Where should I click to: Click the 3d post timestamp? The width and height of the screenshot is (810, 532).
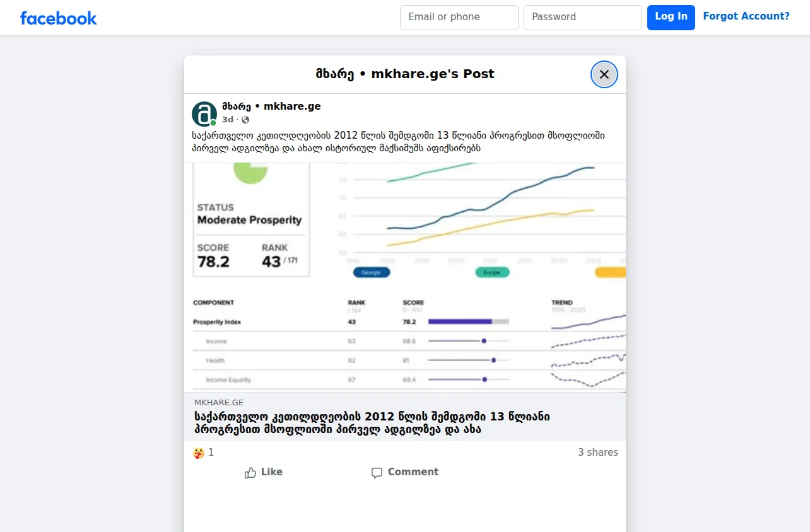click(x=228, y=120)
